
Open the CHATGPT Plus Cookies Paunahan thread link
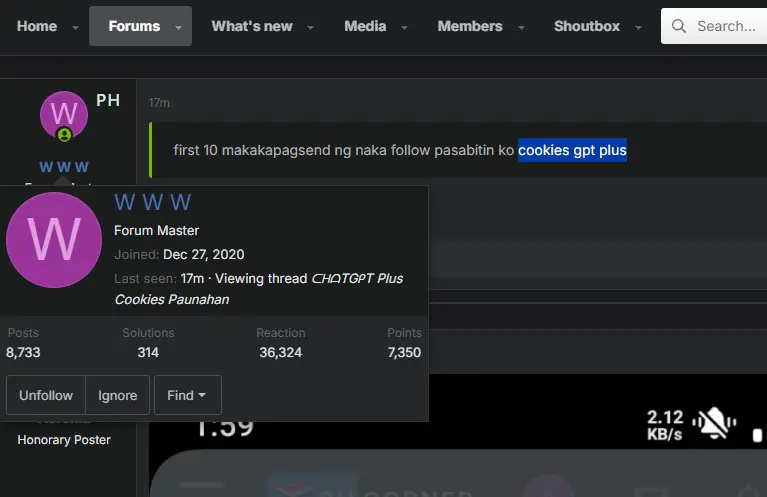point(259,289)
